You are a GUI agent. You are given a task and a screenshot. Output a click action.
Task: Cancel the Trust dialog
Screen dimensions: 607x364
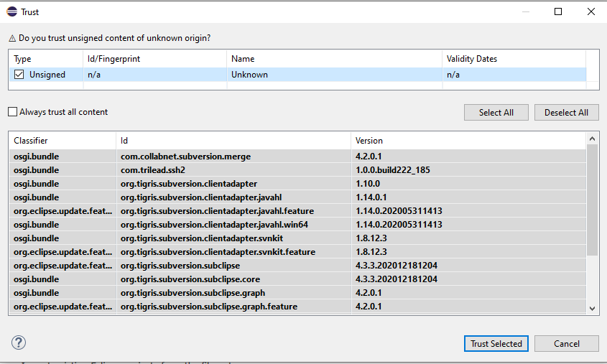point(566,343)
